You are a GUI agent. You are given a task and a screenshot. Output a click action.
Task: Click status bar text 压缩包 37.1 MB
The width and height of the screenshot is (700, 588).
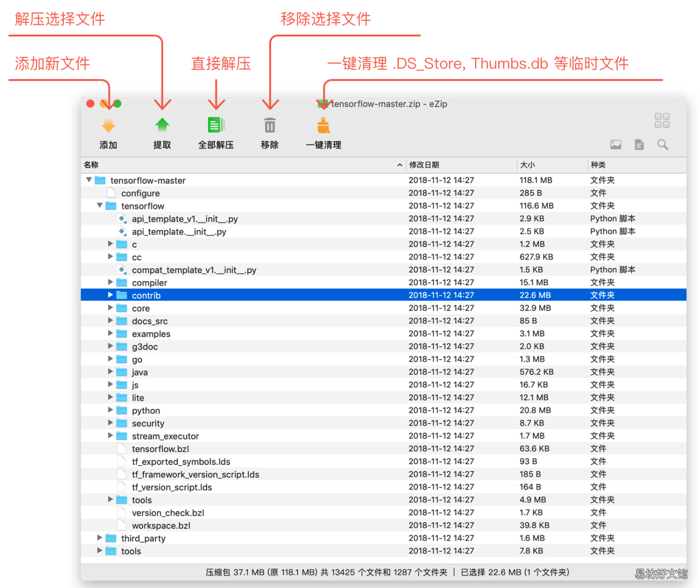(235, 572)
